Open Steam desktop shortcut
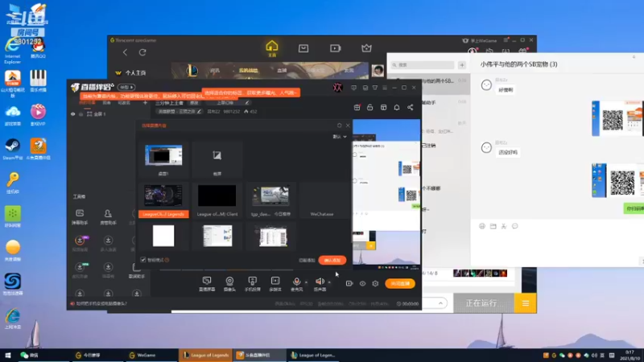 12,149
